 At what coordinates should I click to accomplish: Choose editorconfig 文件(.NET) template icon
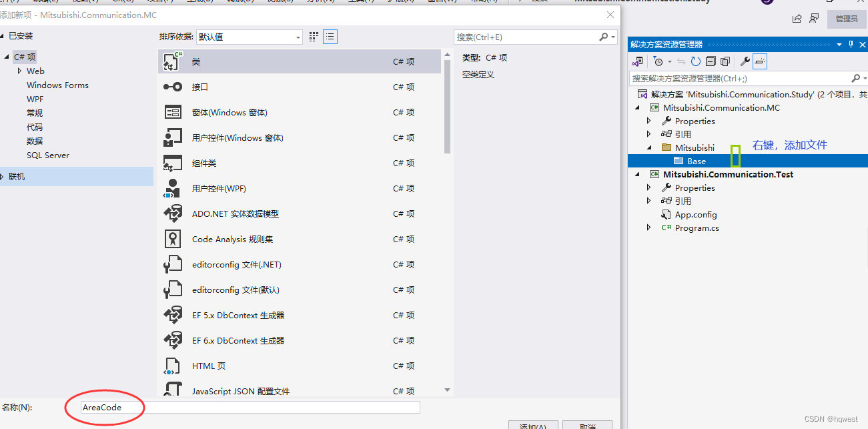coord(173,264)
